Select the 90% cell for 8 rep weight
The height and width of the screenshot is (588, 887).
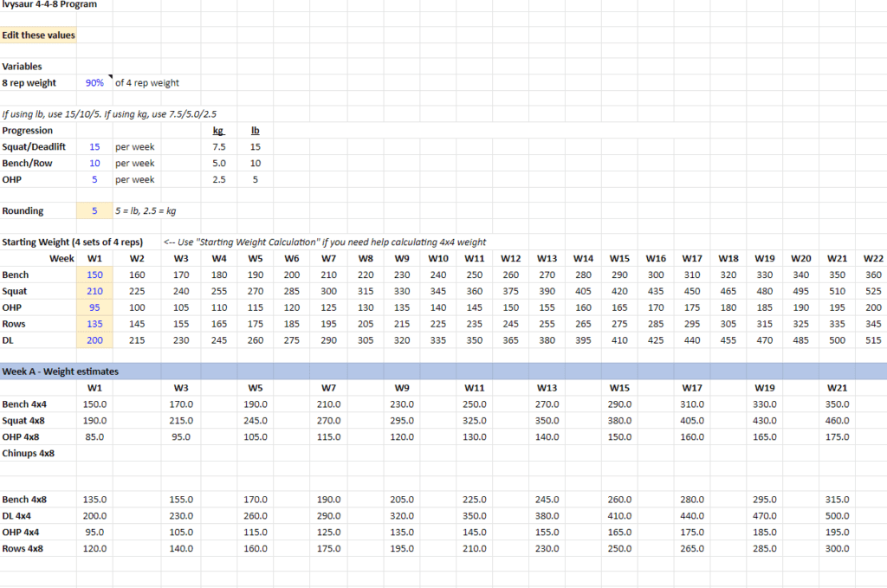click(x=94, y=82)
